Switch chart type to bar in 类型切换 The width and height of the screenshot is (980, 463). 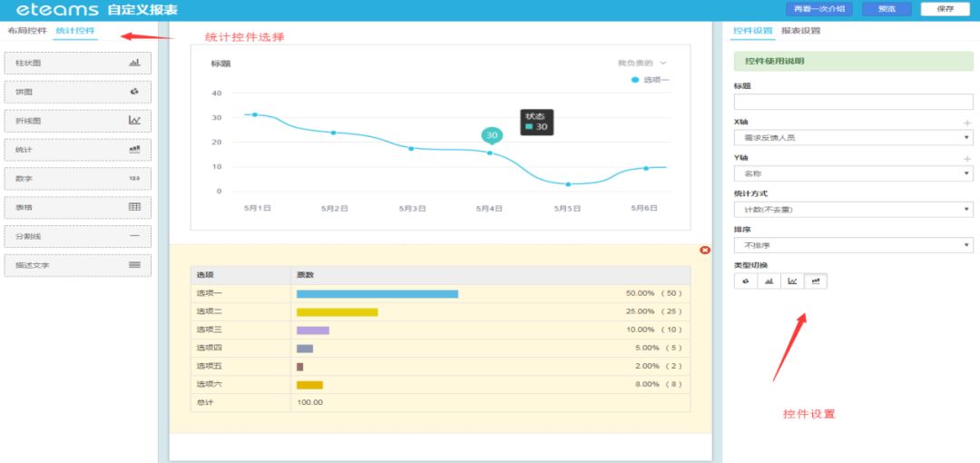click(769, 281)
